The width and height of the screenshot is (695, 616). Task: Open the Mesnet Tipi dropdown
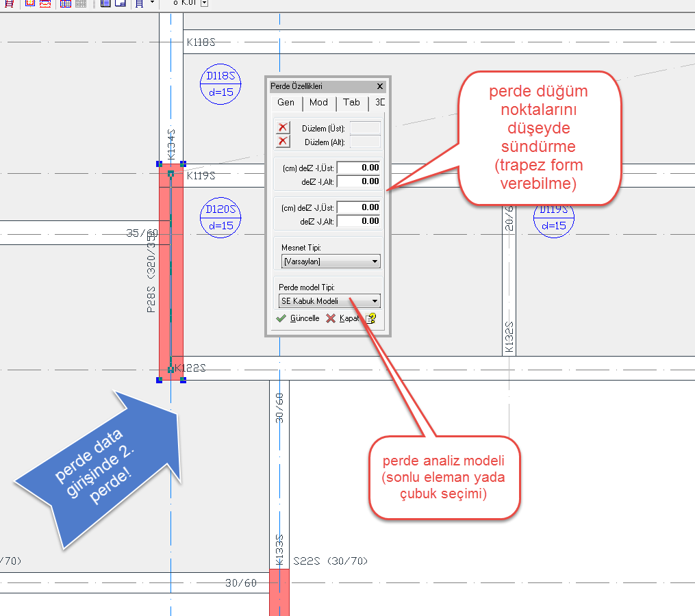331,261
